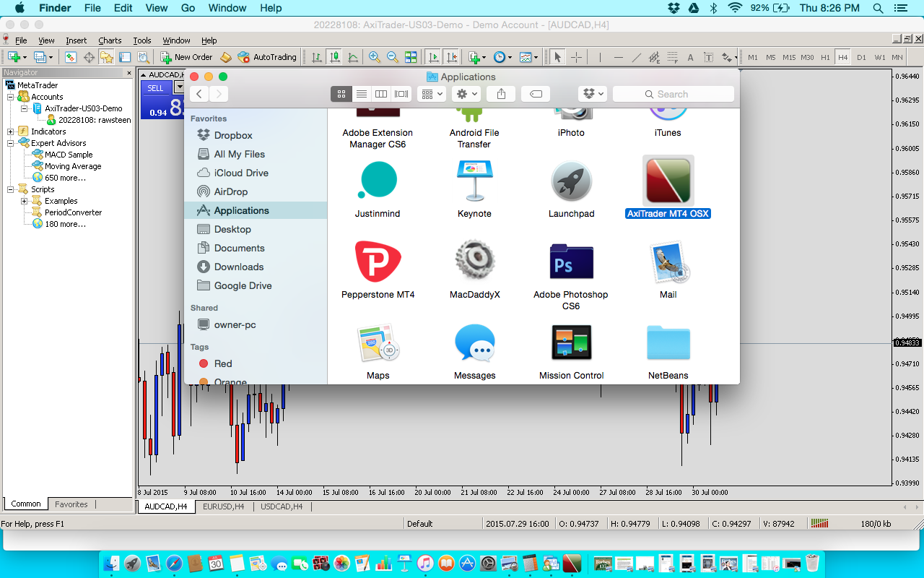Launch MetaEditor from the toolbar
The width and height of the screenshot is (924, 578).
point(226,57)
